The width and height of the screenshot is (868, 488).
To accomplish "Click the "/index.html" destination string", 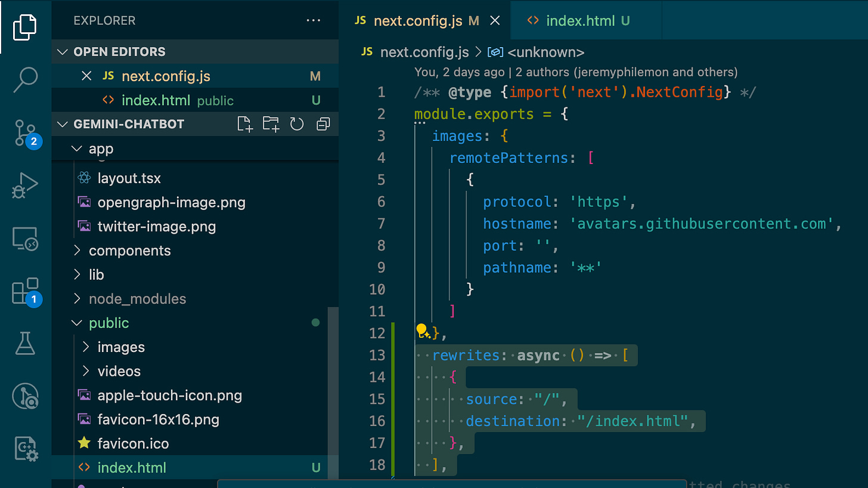I will pos(633,421).
